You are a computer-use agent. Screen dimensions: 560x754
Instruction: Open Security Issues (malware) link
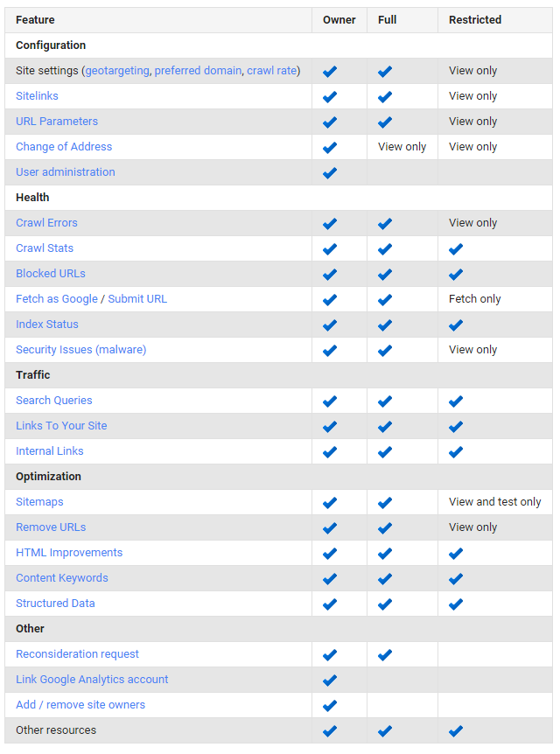pyautogui.click(x=80, y=350)
